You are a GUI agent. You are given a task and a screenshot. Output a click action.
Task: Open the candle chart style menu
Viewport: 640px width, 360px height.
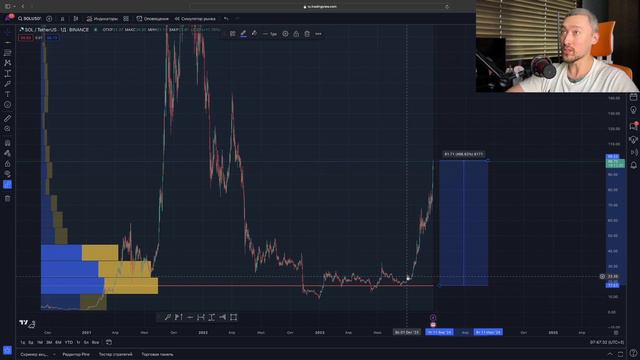pos(76,19)
